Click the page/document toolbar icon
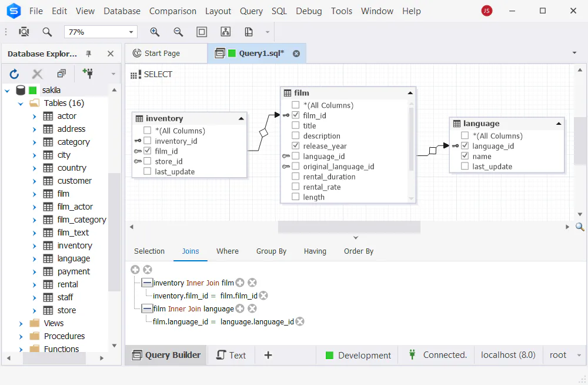The image size is (588, 385). (249, 32)
